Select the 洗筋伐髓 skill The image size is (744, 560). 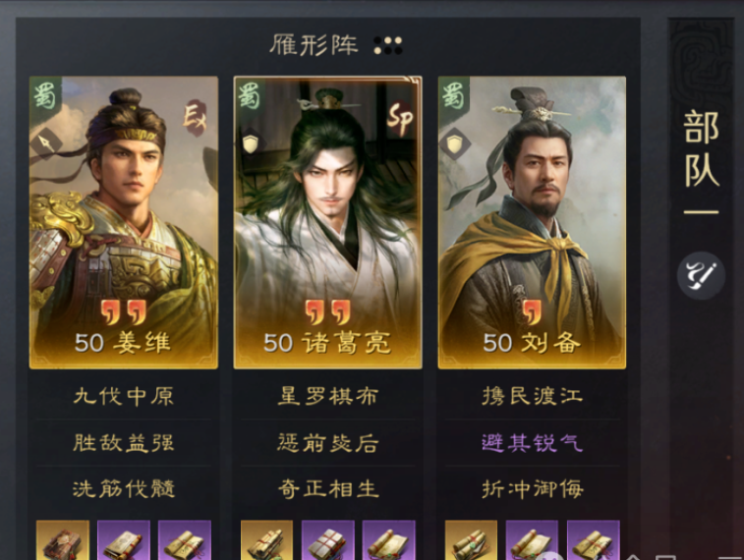tap(124, 489)
